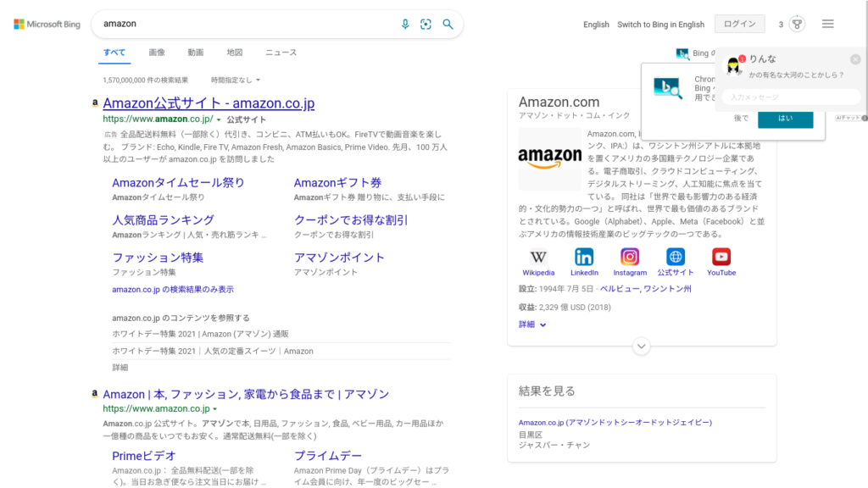Open visual search camera icon
Viewport: 868px width, 488px height.
pos(426,24)
